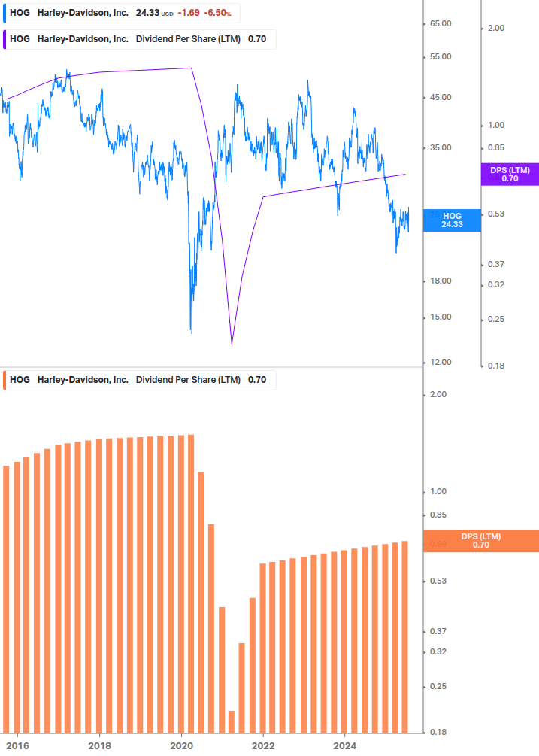Click 0.85 on the lower pane's axis
This screenshot has height=756, width=539.
[438, 515]
